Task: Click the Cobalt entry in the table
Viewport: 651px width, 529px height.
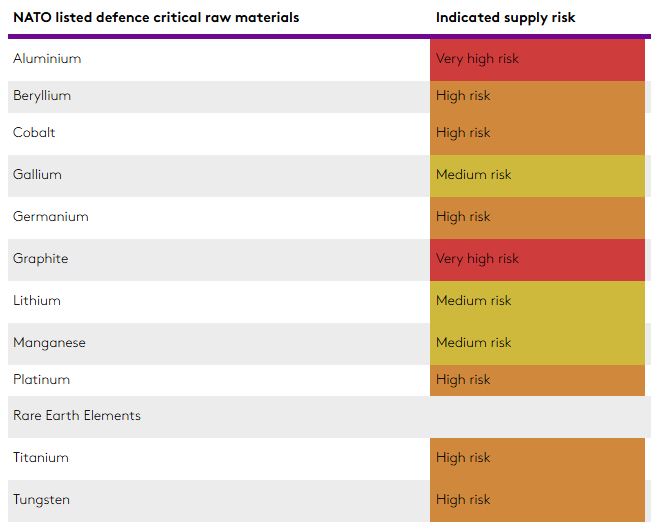Action: (34, 133)
